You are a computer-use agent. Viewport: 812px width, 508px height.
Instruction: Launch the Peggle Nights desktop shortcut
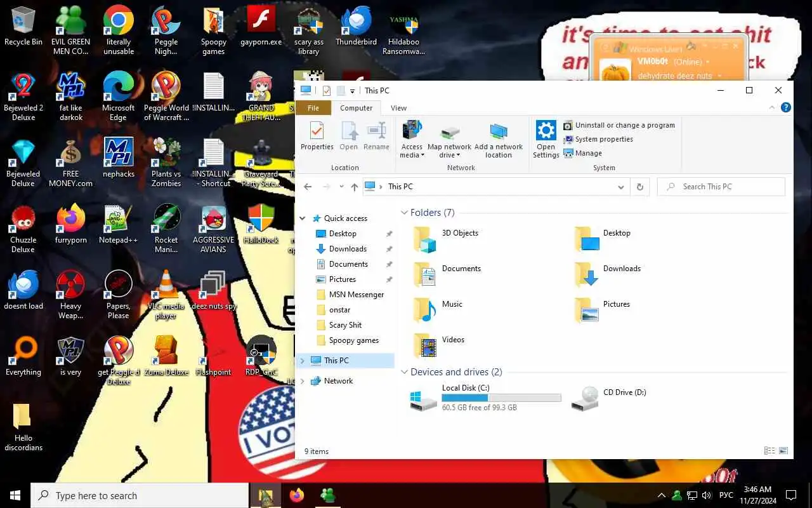166,30
